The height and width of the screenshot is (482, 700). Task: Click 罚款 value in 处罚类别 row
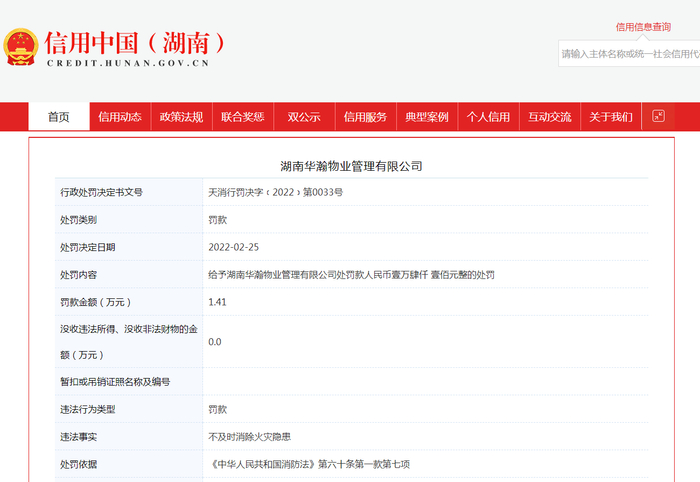(x=217, y=220)
